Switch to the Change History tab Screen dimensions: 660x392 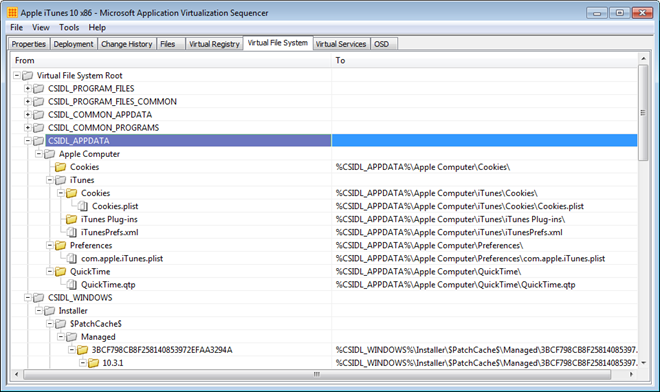[x=127, y=44]
